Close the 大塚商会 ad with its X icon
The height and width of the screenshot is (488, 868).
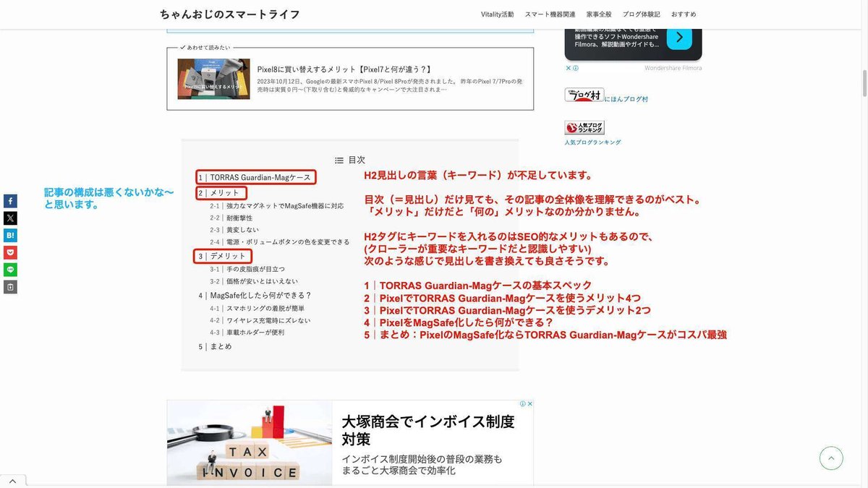(529, 404)
